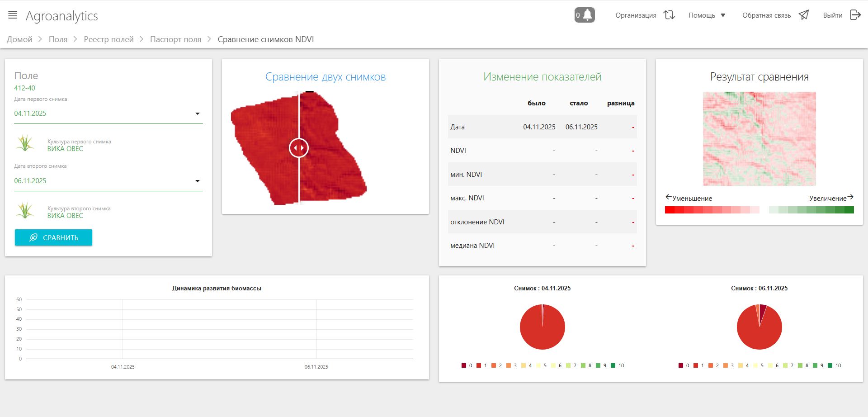Click the Поля breadcrumb link
Image resolution: width=868 pixels, height=417 pixels.
pyautogui.click(x=58, y=39)
